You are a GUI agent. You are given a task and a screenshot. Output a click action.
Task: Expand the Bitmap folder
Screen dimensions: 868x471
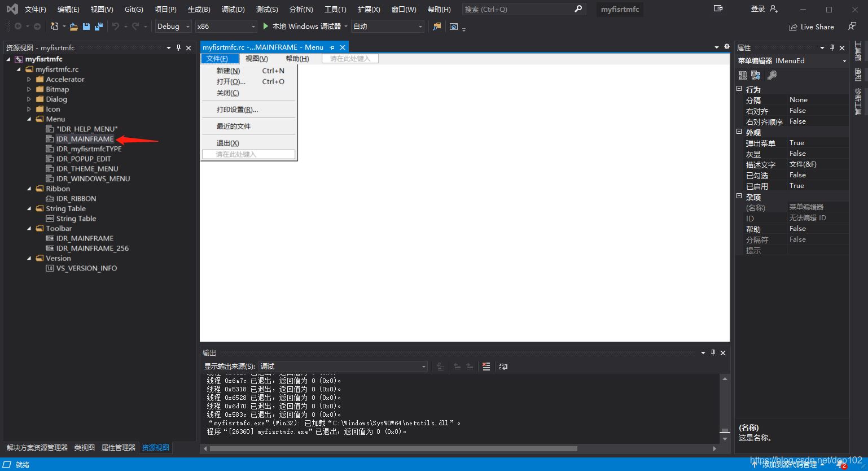(29, 89)
